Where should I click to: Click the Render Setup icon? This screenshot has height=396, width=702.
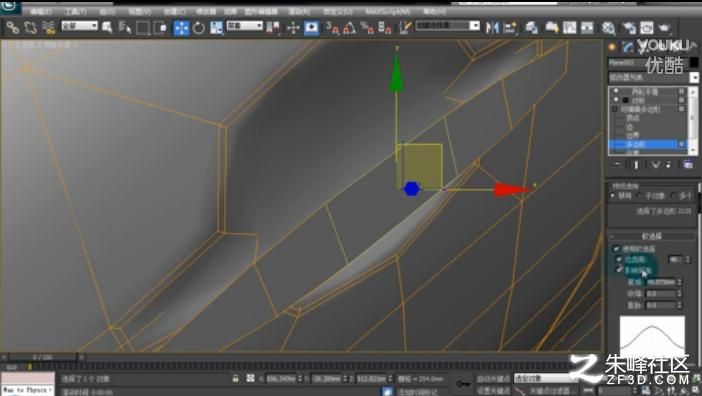pyautogui.click(x=629, y=28)
